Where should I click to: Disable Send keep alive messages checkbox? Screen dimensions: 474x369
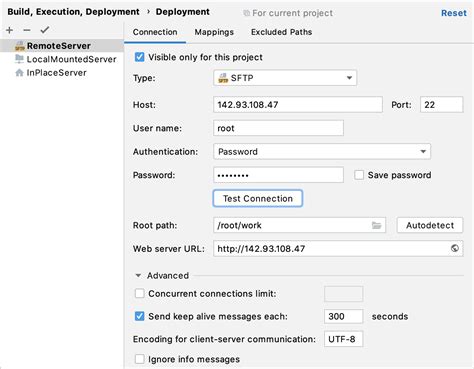pyautogui.click(x=140, y=316)
